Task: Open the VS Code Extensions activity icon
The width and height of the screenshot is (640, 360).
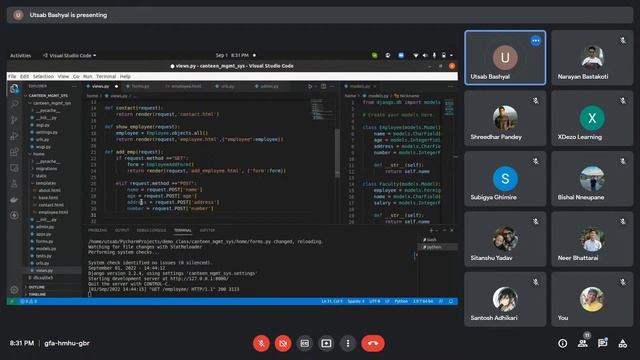Action: 14,152
